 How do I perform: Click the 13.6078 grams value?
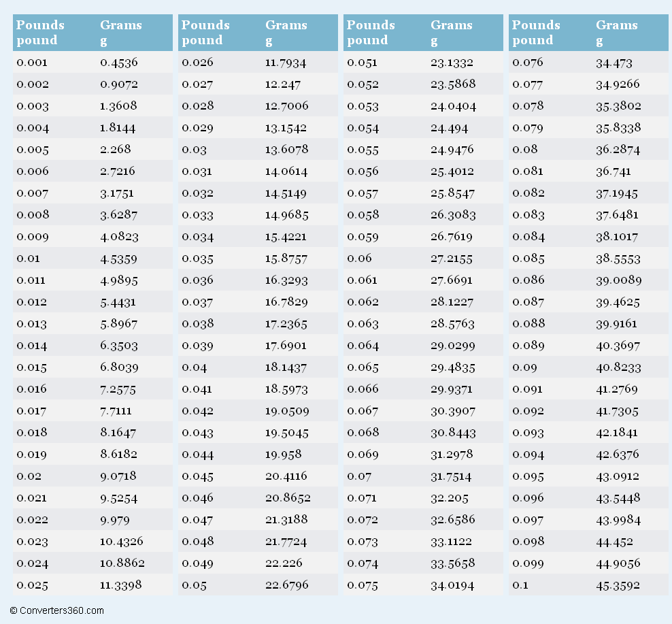coord(286,149)
